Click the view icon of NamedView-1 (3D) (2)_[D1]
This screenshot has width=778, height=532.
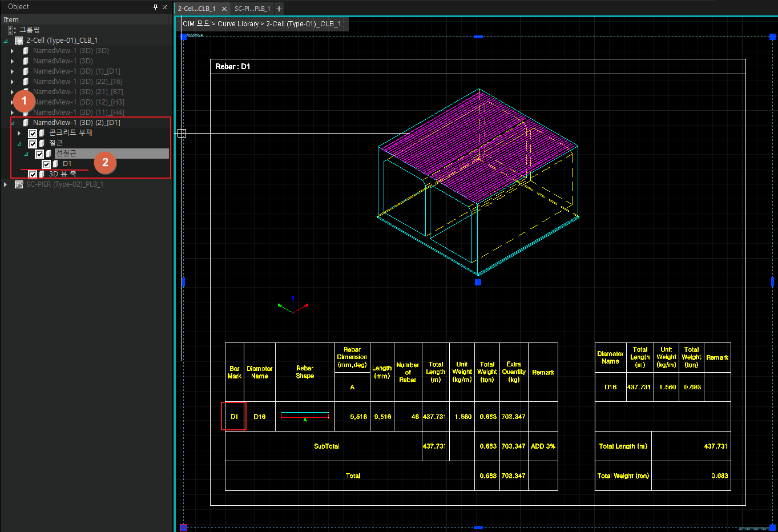click(x=26, y=123)
